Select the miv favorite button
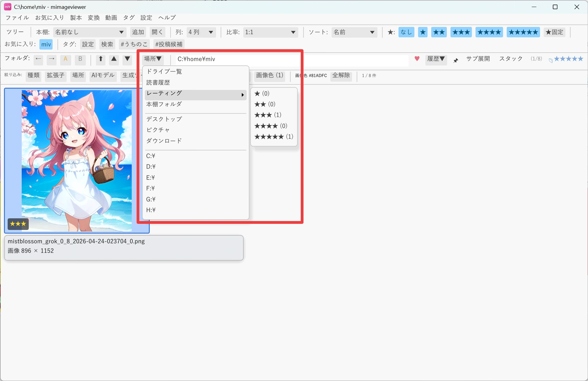The height and width of the screenshot is (381, 588). pos(46,44)
